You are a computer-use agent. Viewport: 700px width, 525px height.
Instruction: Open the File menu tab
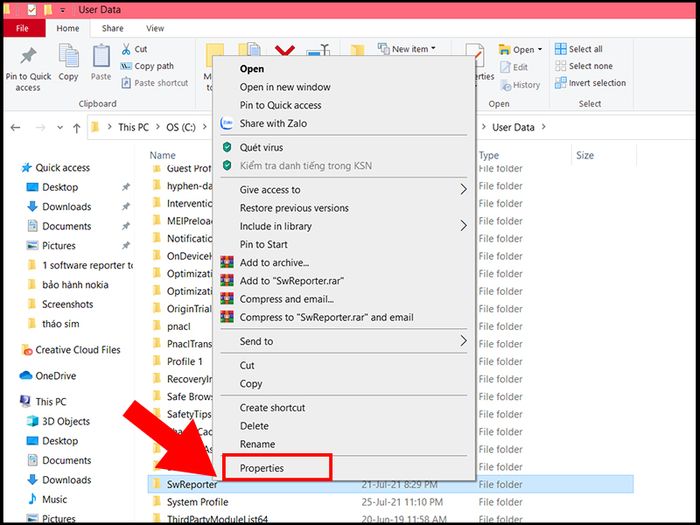(x=23, y=28)
